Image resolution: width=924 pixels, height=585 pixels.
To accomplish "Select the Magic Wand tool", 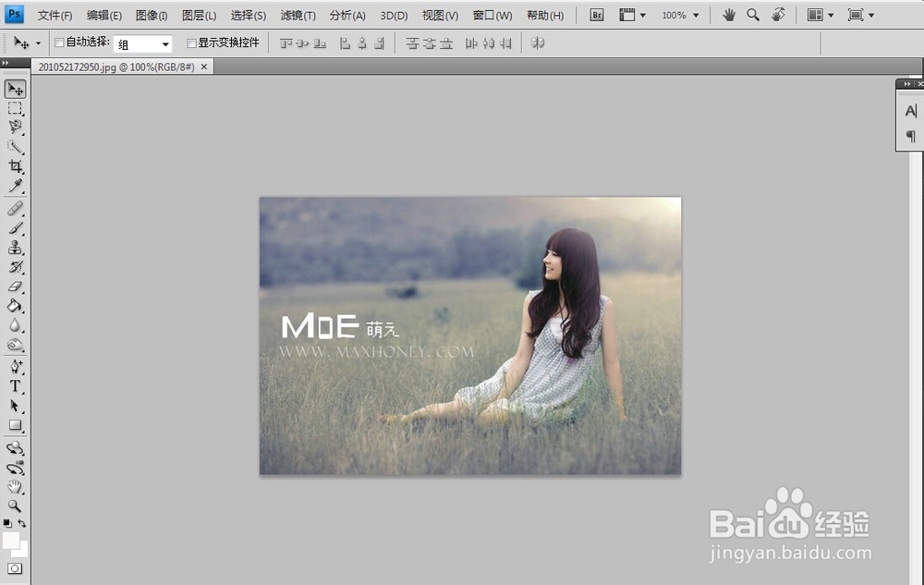I will (16, 147).
